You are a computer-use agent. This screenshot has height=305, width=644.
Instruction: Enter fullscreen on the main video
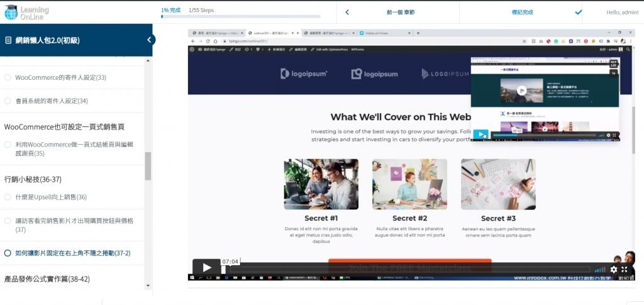(625, 269)
